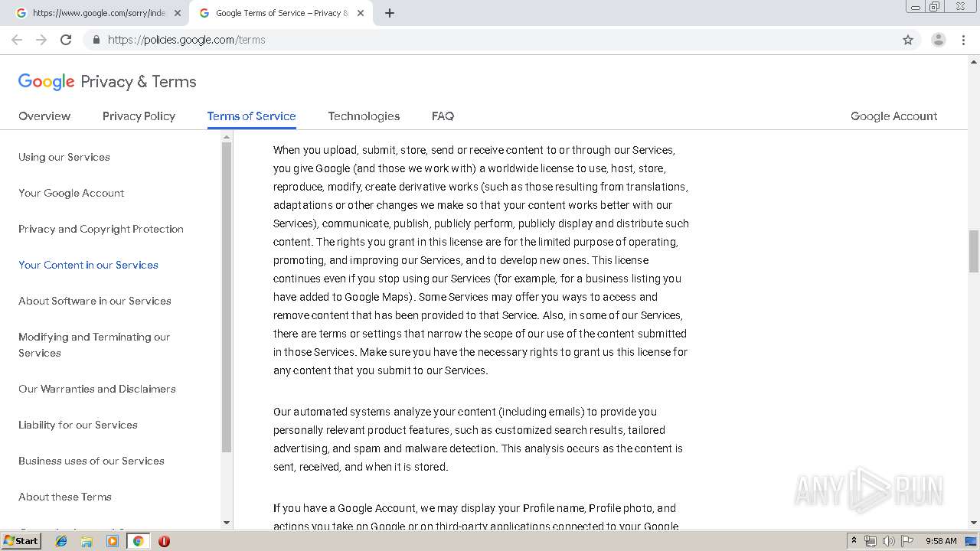Select the Google Terms of Service tab

[281, 13]
